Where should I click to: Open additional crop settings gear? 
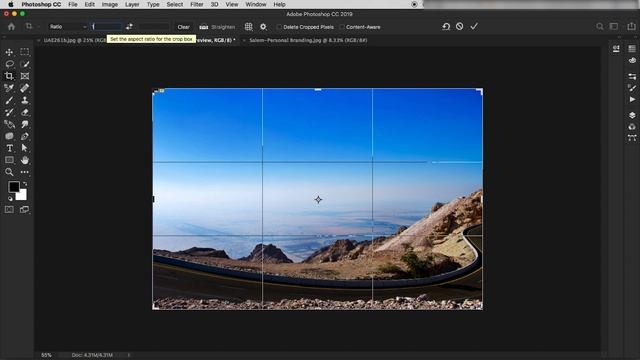tap(263, 27)
